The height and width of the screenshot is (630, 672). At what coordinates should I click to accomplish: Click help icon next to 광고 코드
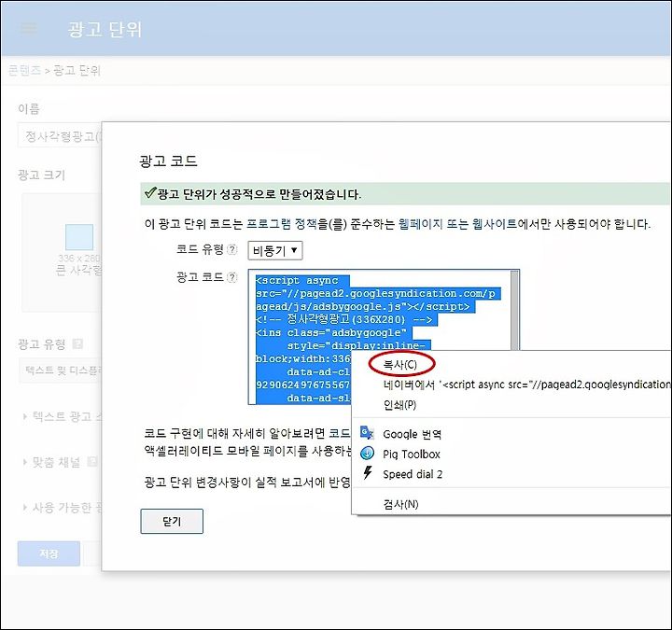[x=231, y=277]
